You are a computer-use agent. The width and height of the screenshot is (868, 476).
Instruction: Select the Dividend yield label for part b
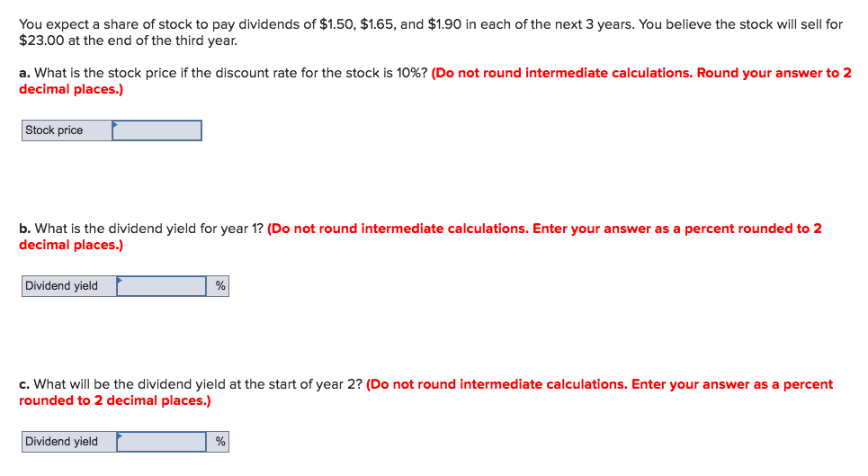click(x=69, y=286)
